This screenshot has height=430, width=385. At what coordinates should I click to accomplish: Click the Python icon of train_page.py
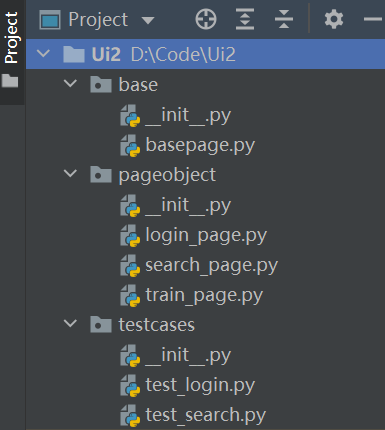click(130, 296)
